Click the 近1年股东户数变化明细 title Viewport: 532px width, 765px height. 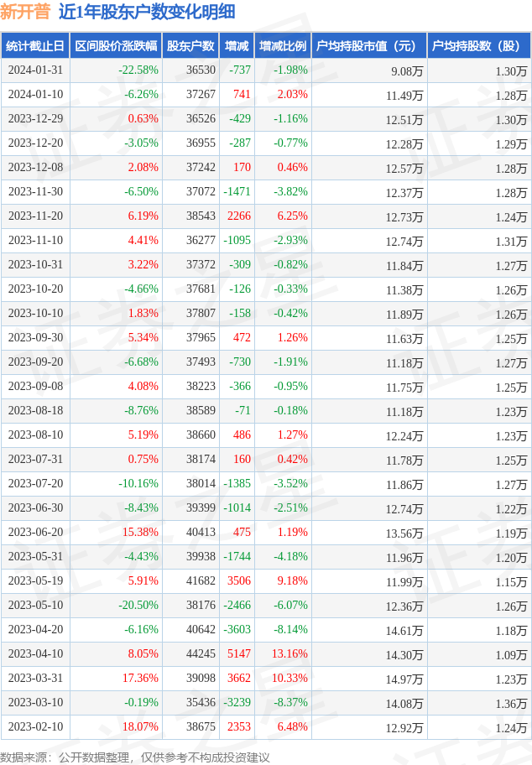[147, 12]
